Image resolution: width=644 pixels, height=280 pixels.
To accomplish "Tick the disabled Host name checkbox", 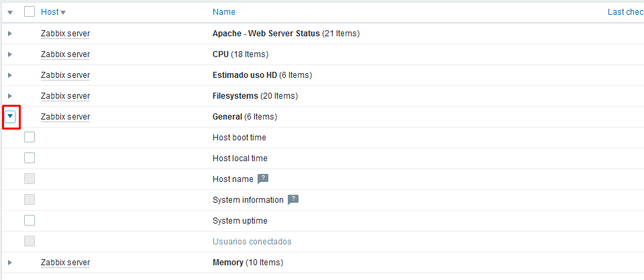I will point(30,179).
